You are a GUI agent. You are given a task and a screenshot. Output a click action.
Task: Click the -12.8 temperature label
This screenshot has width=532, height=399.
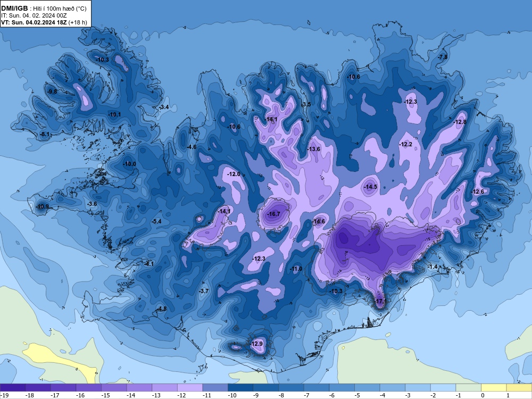click(x=460, y=122)
